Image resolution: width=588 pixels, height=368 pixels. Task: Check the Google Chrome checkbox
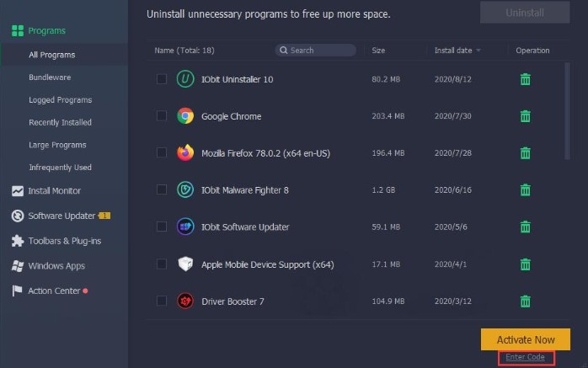pyautogui.click(x=162, y=116)
